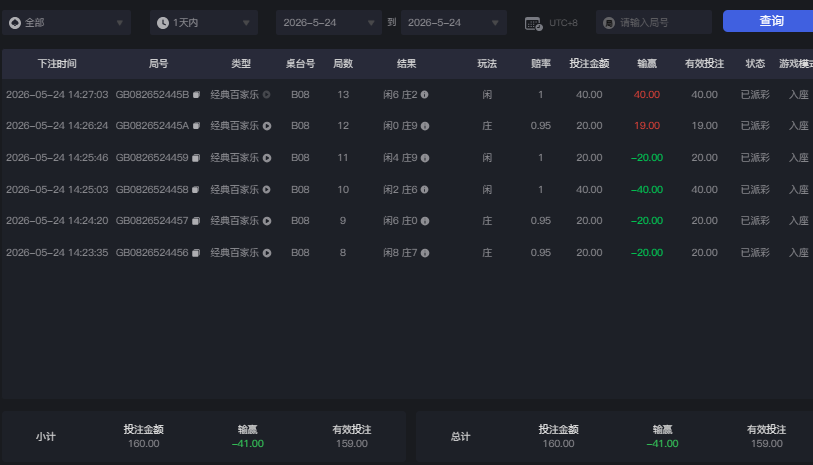Select bet time 2026-05-24 14:25:46

pos(57,158)
